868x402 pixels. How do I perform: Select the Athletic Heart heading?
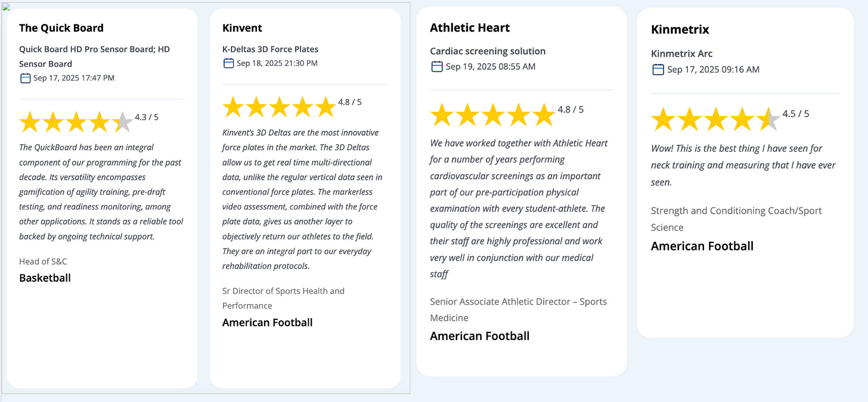coord(470,27)
